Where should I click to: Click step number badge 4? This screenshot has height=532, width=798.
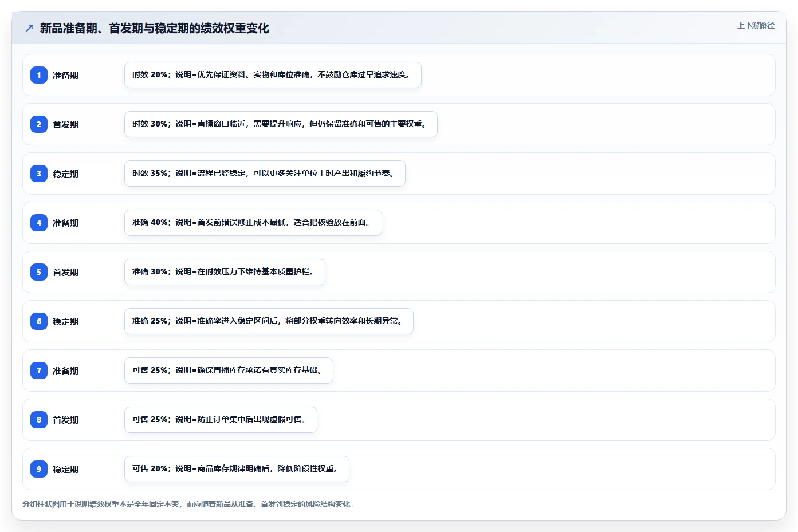pyautogui.click(x=39, y=223)
